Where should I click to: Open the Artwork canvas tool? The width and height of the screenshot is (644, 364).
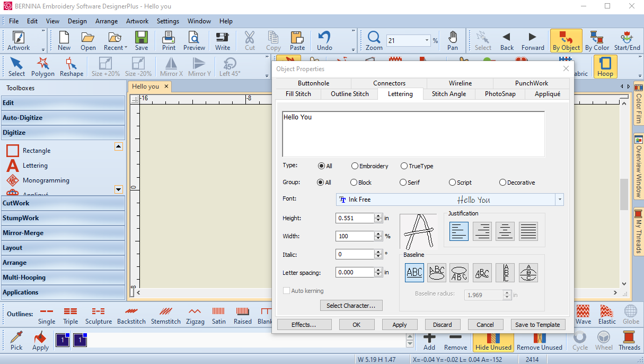(19, 41)
